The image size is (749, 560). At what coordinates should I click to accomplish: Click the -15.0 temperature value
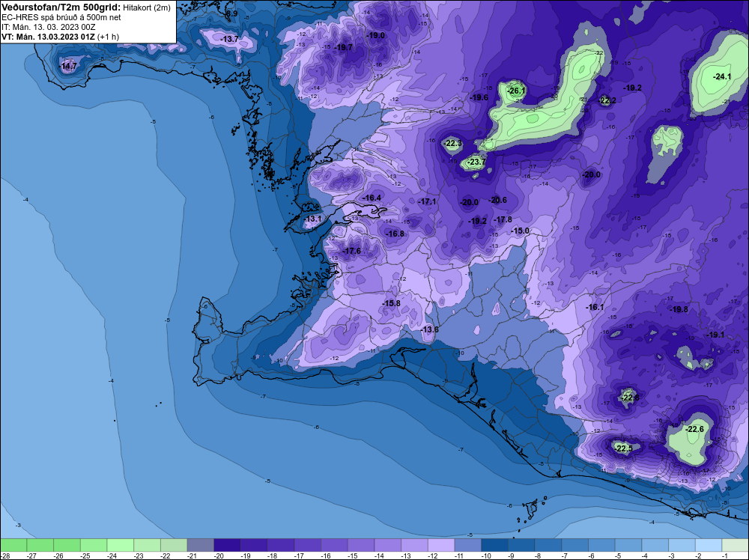point(521,231)
